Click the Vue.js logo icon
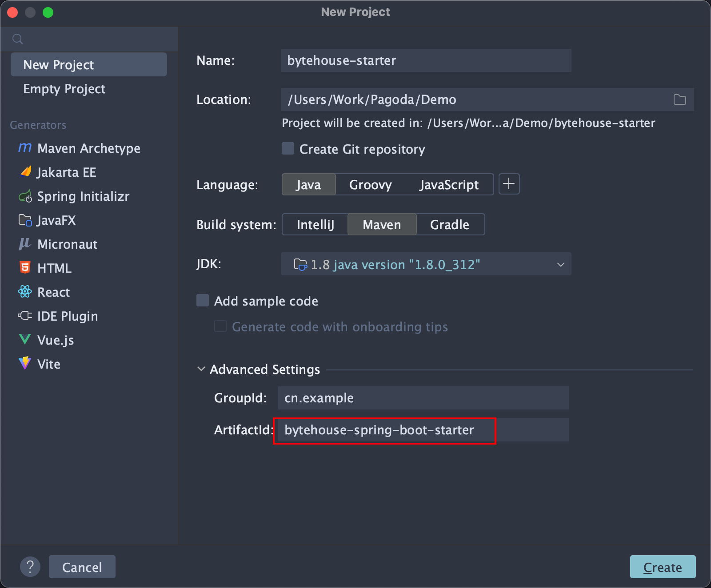The width and height of the screenshot is (711, 588). 25,339
